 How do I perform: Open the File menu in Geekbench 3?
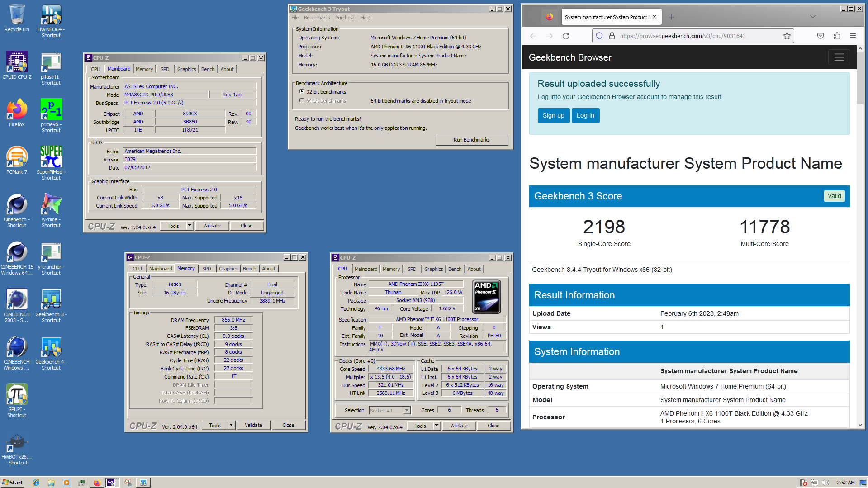tap(295, 18)
